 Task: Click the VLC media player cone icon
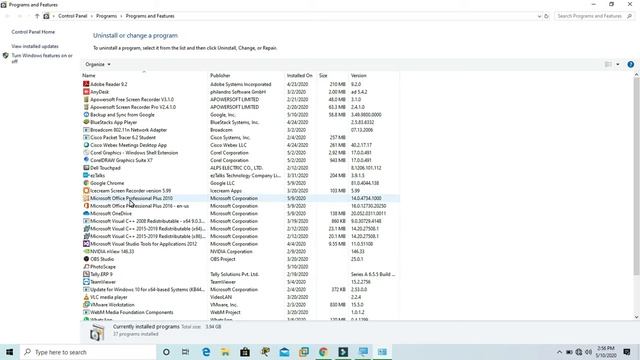click(x=86, y=297)
